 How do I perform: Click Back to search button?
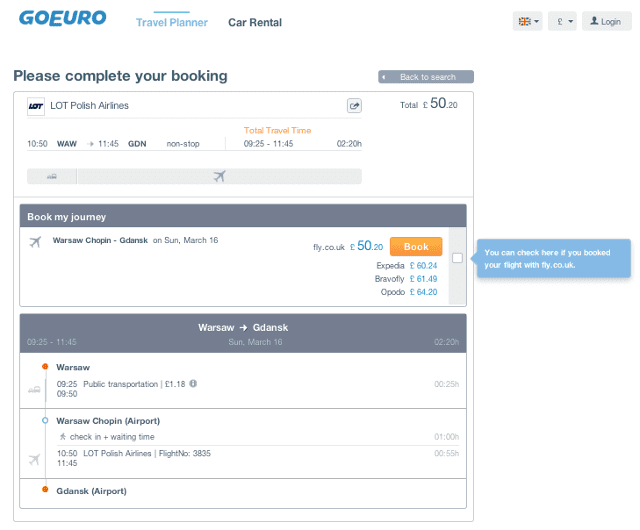coord(426,77)
